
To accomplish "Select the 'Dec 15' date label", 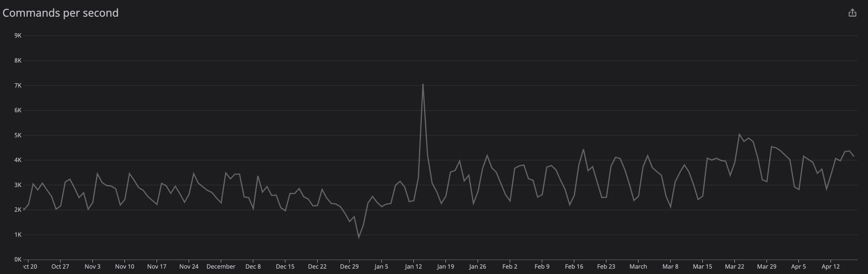I will click(285, 266).
